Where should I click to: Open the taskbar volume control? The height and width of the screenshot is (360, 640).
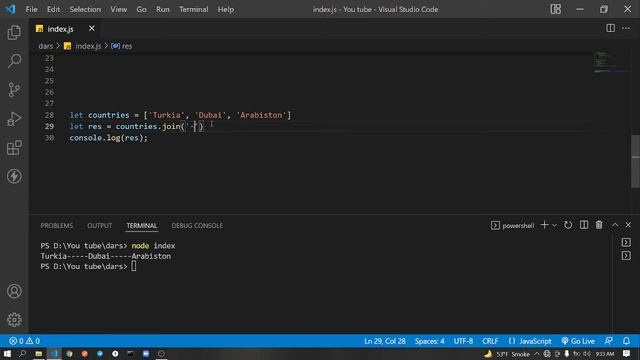(x=587, y=354)
